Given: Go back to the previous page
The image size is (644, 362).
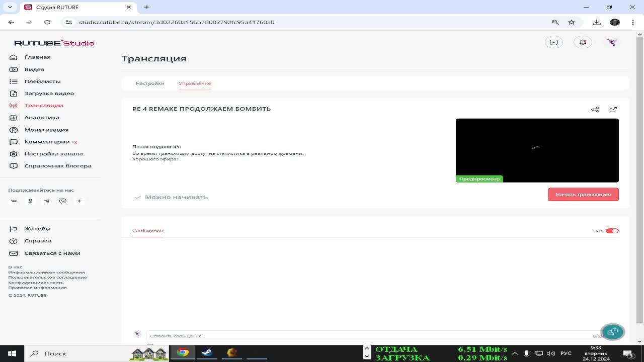Looking at the screenshot, I should (x=11, y=22).
